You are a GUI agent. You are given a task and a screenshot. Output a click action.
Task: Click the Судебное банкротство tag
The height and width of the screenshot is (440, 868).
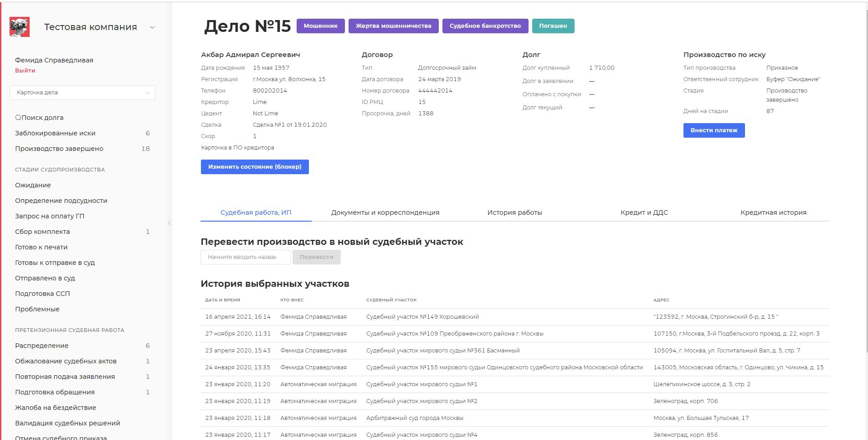[485, 26]
